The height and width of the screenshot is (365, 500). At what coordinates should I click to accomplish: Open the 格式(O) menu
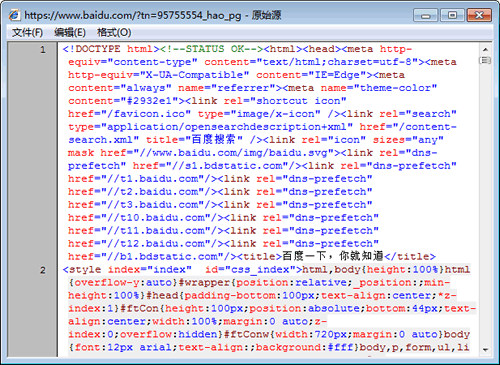tap(114, 32)
